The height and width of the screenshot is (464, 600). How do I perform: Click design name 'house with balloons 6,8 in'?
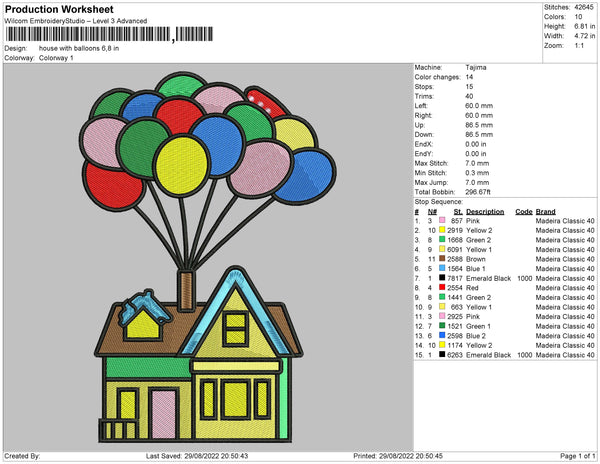click(x=79, y=49)
